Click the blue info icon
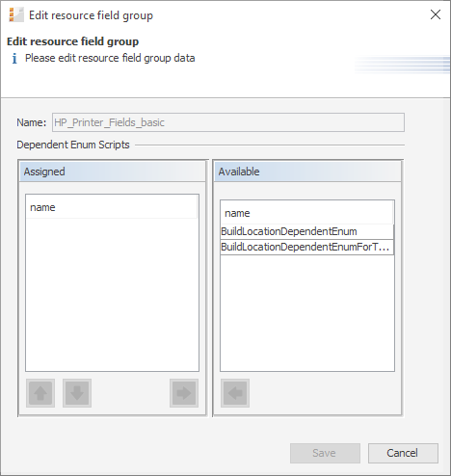The width and height of the screenshot is (451, 476). pyautogui.click(x=14, y=59)
